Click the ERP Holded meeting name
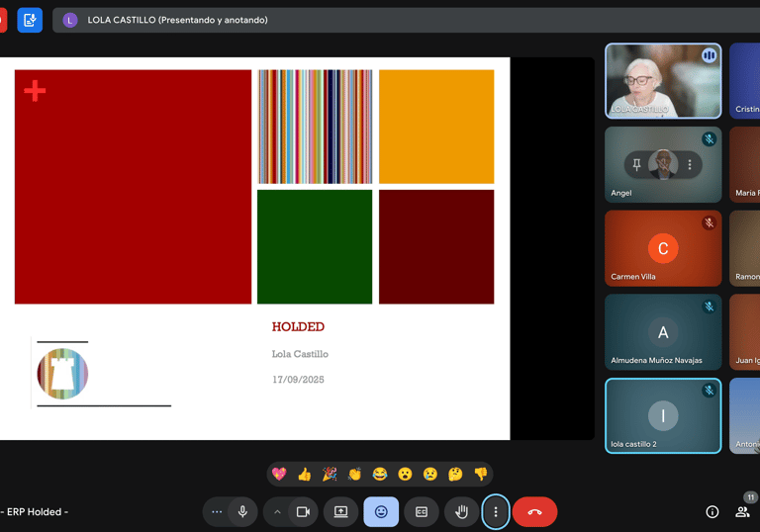760x532 pixels. [35, 511]
